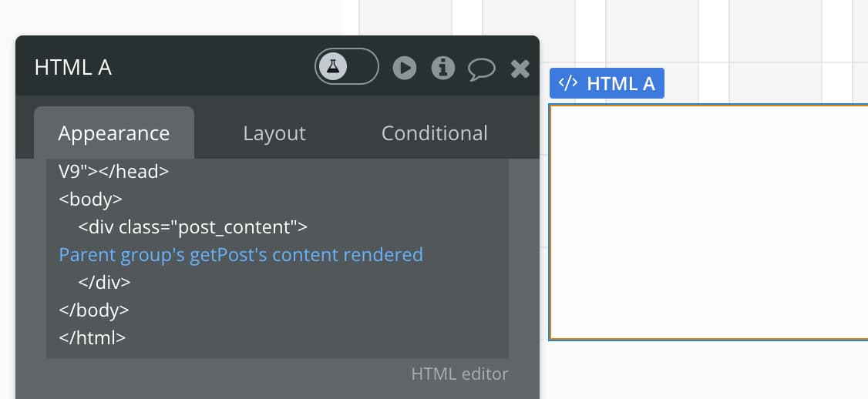Viewport: 868px width, 399px height.
Task: Open the info reference icon
Action: [442, 68]
